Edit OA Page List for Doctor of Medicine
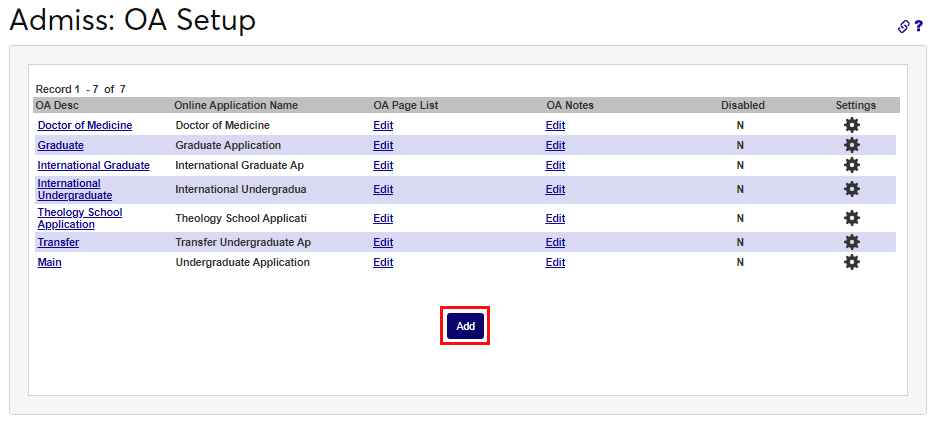Screen dimensions: 936x423 click(383, 125)
